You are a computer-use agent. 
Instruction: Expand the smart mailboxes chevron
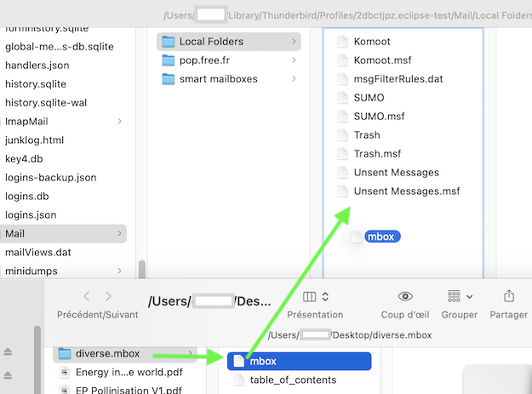tap(294, 78)
